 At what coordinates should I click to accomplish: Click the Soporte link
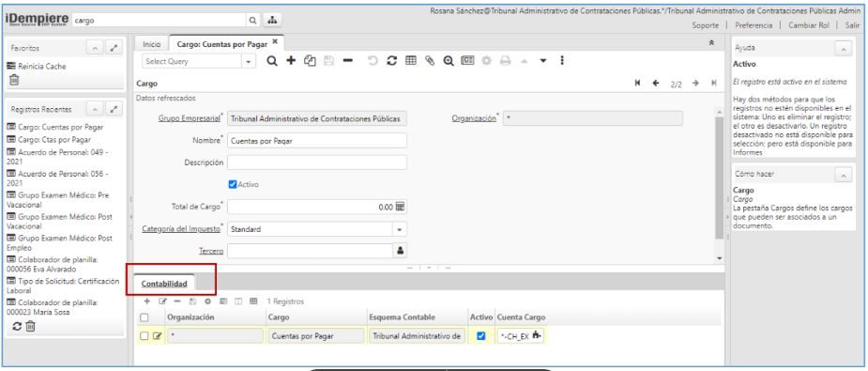pyautogui.click(x=706, y=25)
